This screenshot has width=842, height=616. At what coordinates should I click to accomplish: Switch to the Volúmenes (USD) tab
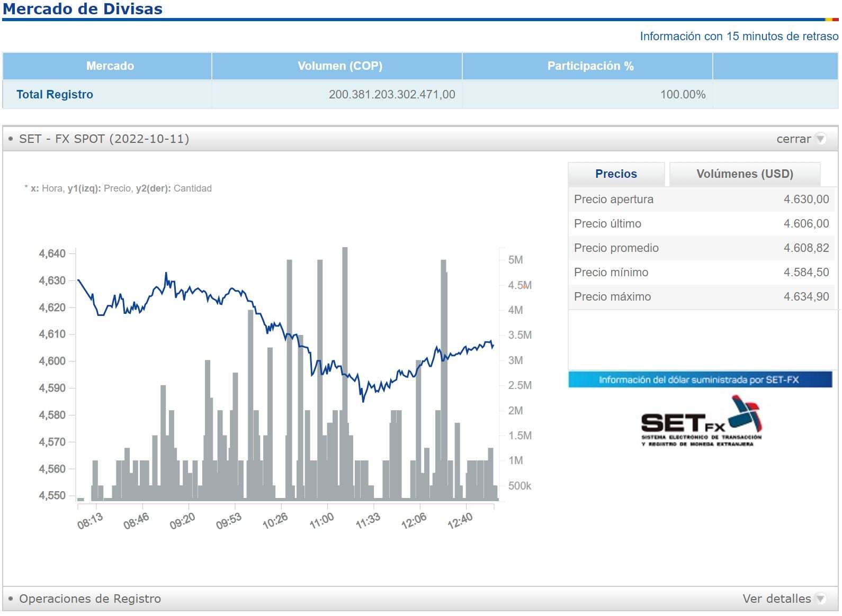745,174
